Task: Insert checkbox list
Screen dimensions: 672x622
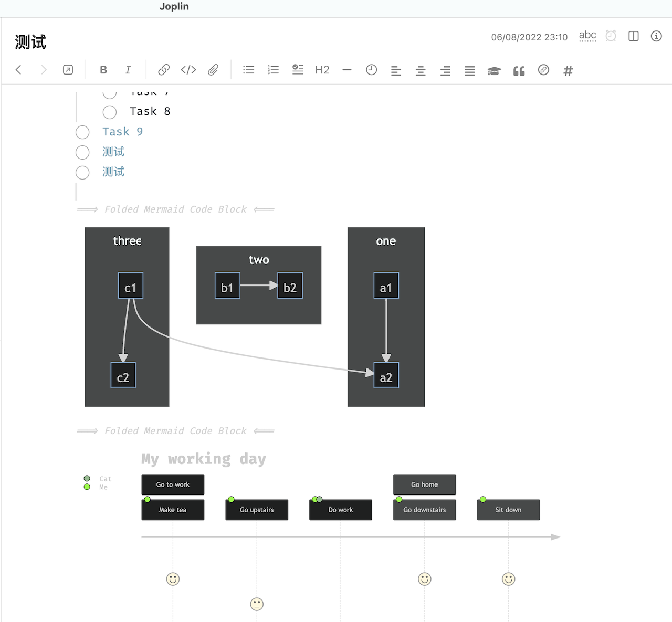Action: (x=298, y=70)
